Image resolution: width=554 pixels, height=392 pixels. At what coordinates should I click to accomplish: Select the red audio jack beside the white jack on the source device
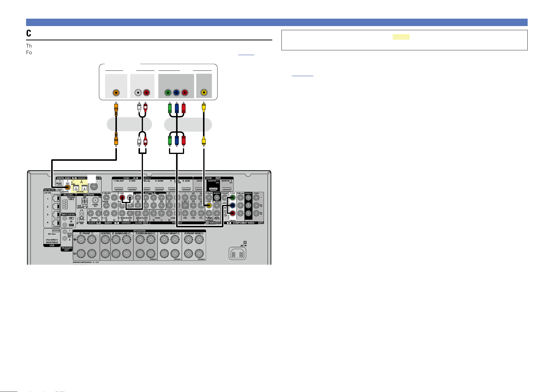(146, 93)
